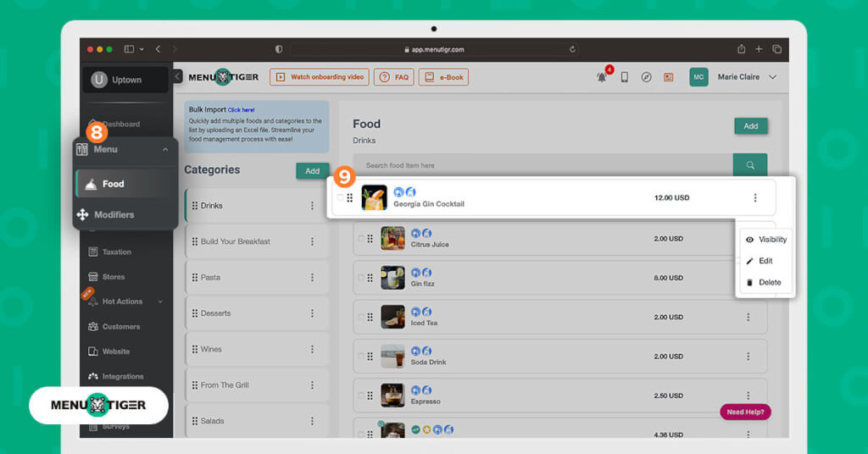The width and height of the screenshot is (868, 454).
Task: Open Salads category three-dot menu
Action: pos(312,421)
